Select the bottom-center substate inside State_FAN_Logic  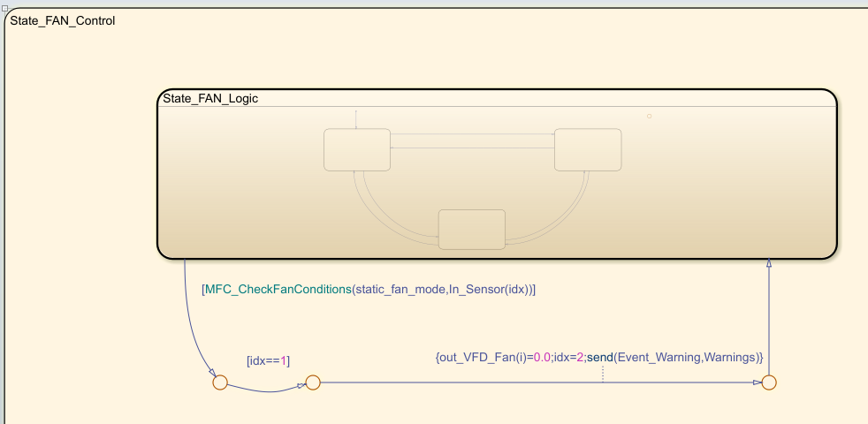pos(472,229)
